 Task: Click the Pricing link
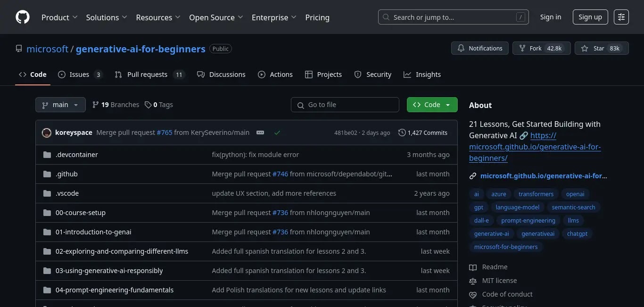pyautogui.click(x=317, y=17)
